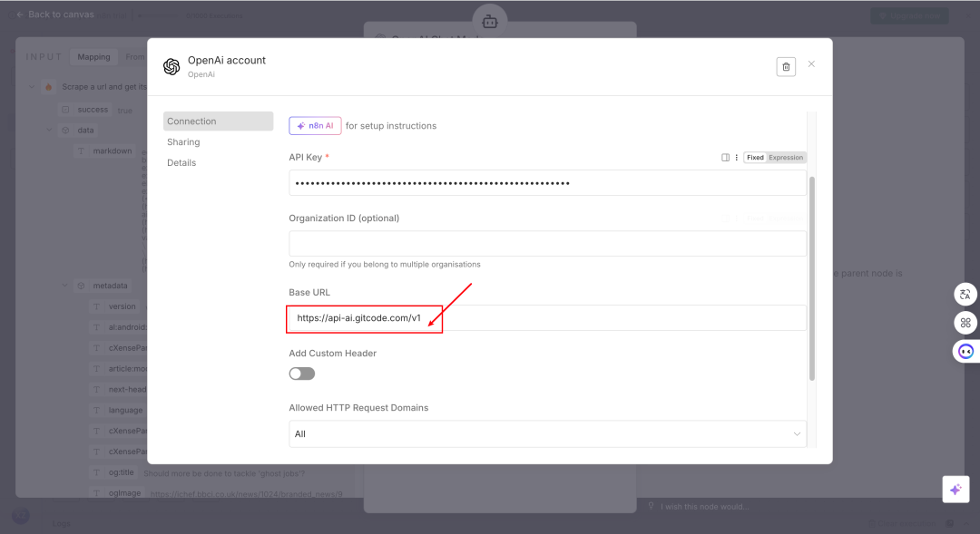This screenshot has width=980, height=534.
Task: Delete credential with the trash icon
Action: (786, 67)
